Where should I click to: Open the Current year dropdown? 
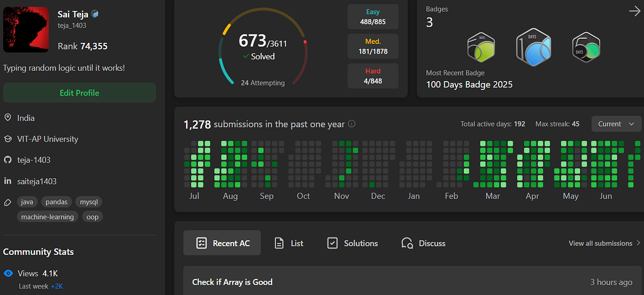tap(616, 124)
